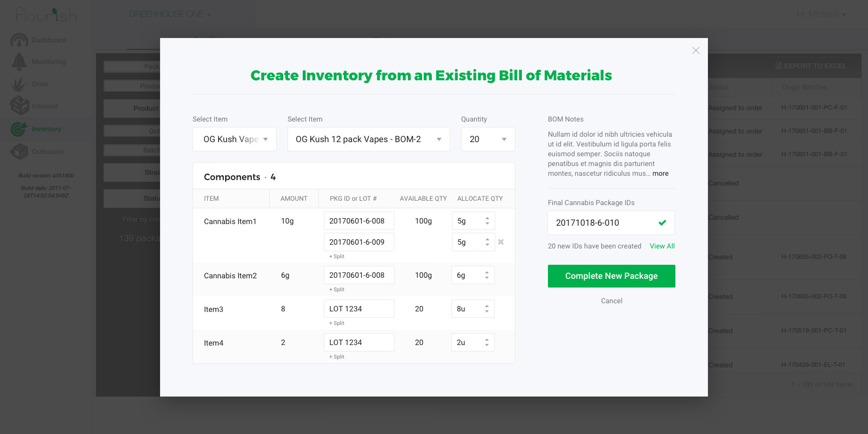This screenshot has width=868, height=434.
Task: Click PKG ID field 20170601-6-008 for Cannabis Item2
Action: (x=359, y=275)
